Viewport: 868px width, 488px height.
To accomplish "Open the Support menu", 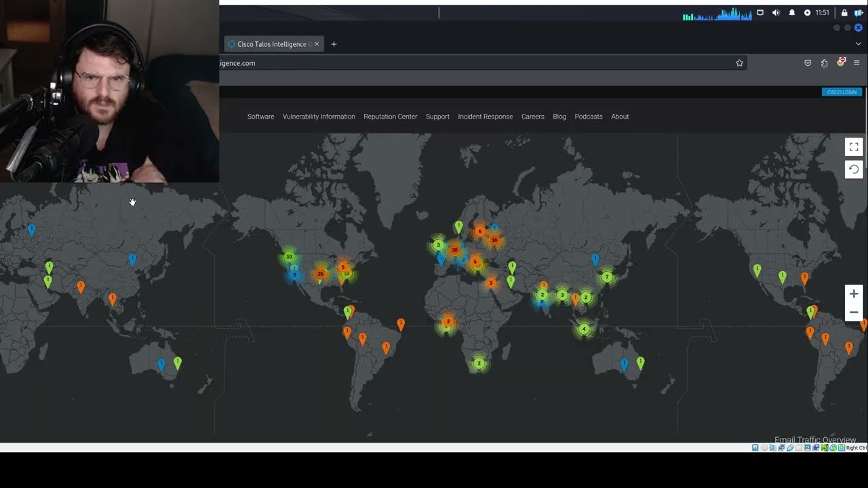I will point(437,117).
